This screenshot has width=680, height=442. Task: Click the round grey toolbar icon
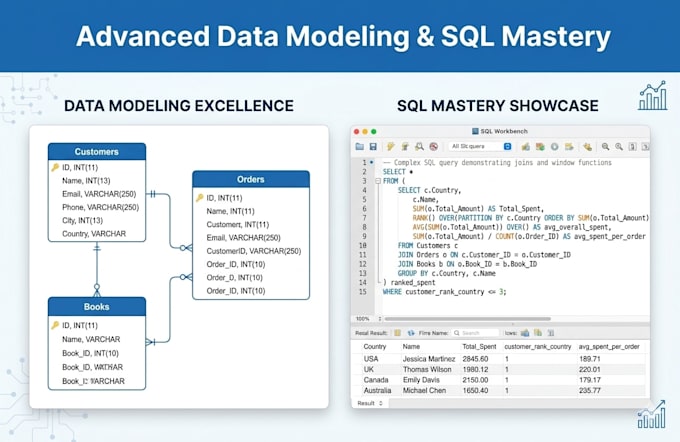click(554, 147)
